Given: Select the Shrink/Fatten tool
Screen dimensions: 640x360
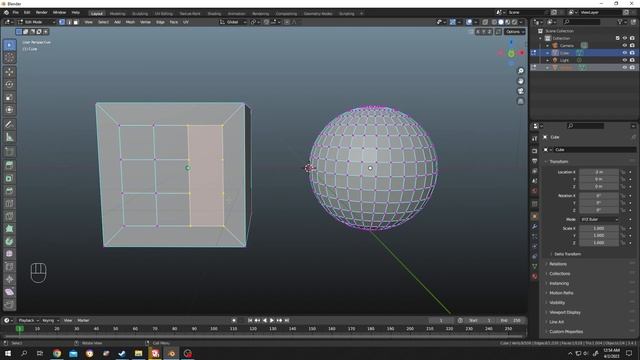Looking at the screenshot, I should tap(9, 279).
